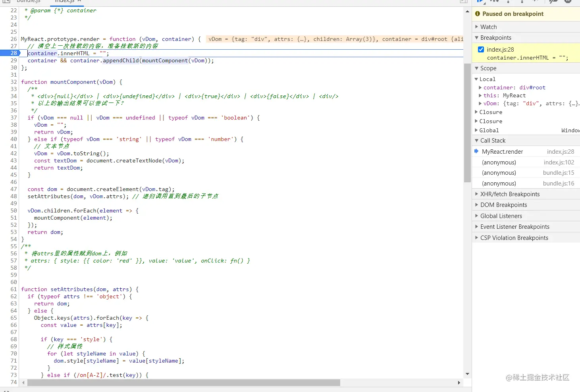Uncheck the index.js:28 breakpoint checkbox

point(481,50)
